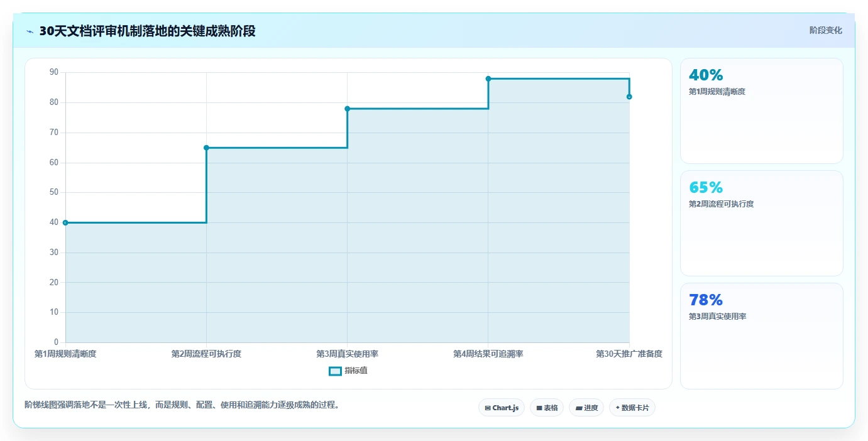Click the data point at value 65

click(x=206, y=148)
